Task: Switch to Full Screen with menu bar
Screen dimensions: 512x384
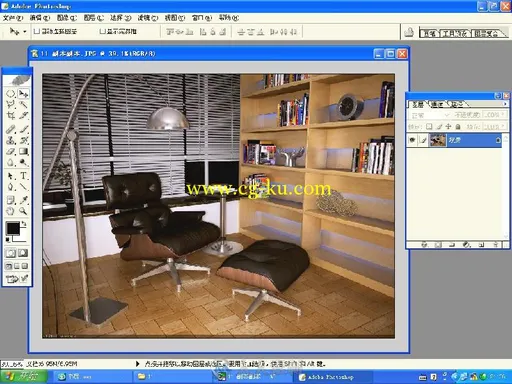Action: tap(17, 266)
